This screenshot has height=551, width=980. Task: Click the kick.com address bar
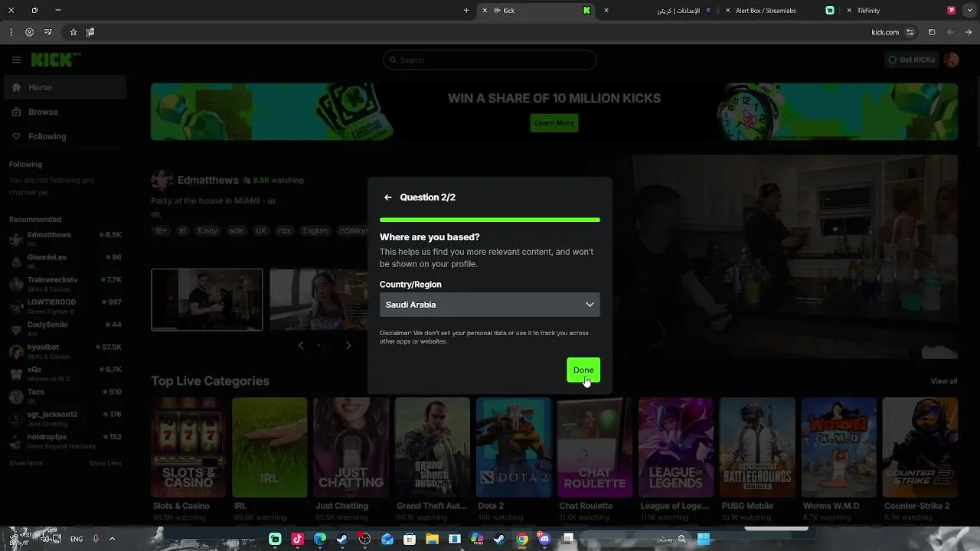(x=885, y=32)
